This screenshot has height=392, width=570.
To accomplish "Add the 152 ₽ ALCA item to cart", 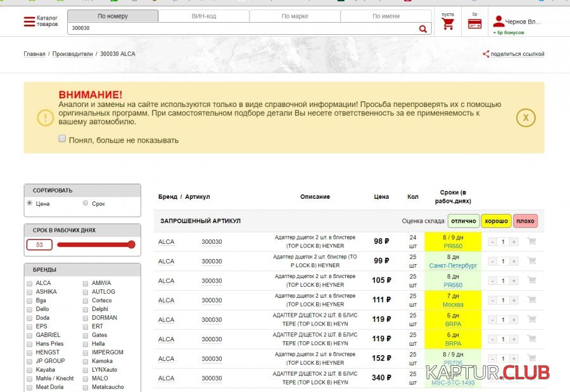I will tap(531, 358).
